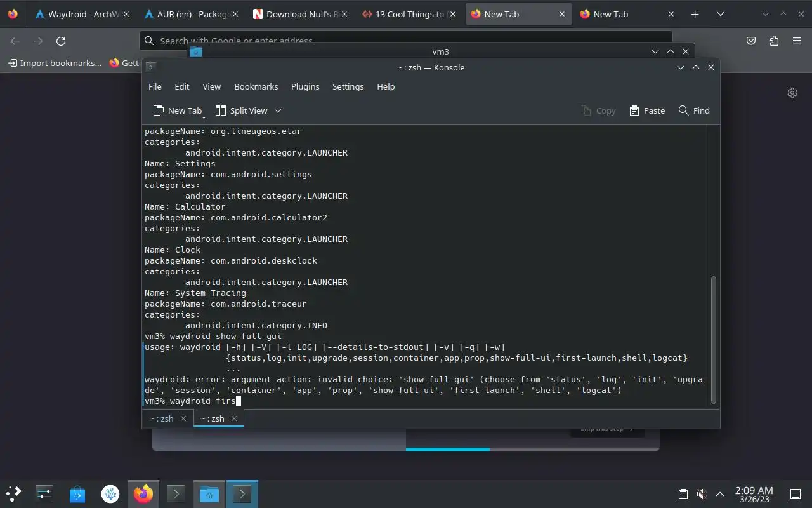Click show desktop button on taskbar
Screen dimensions: 812x508
click(795, 494)
